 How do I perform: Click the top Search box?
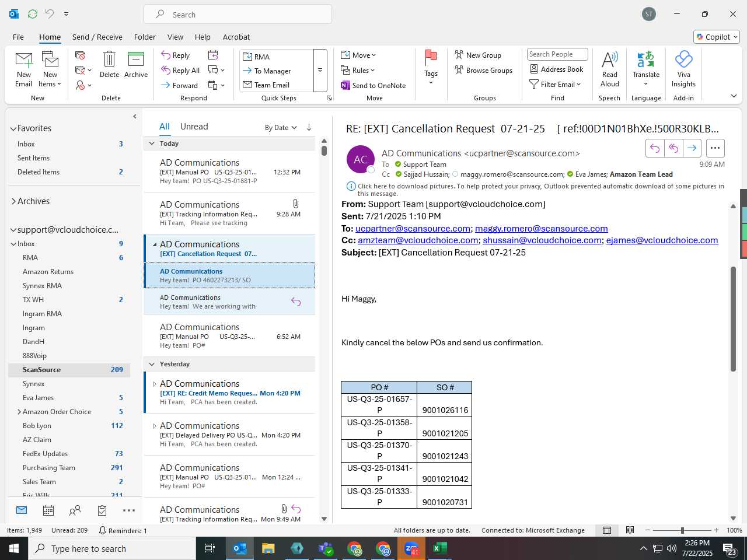(238, 15)
